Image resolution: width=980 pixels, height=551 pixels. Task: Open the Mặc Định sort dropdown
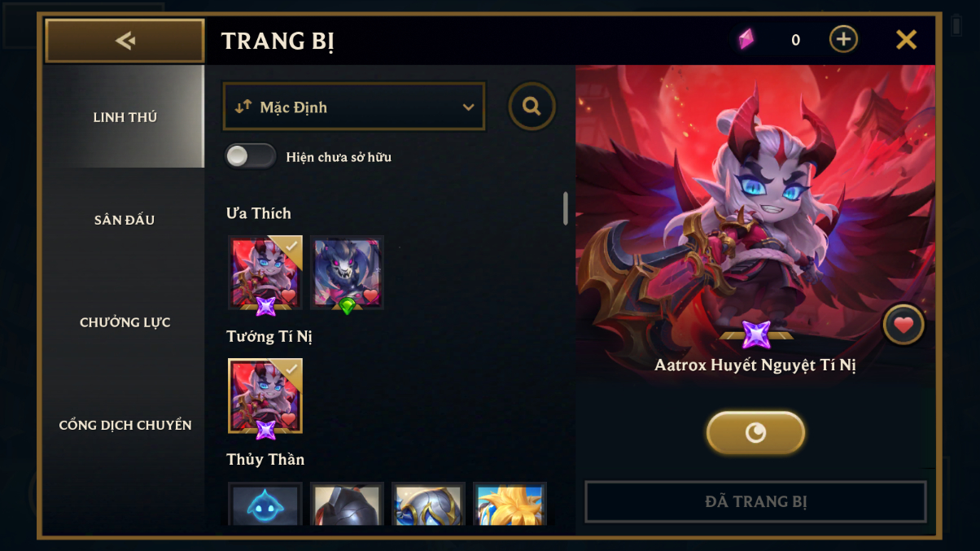(354, 107)
